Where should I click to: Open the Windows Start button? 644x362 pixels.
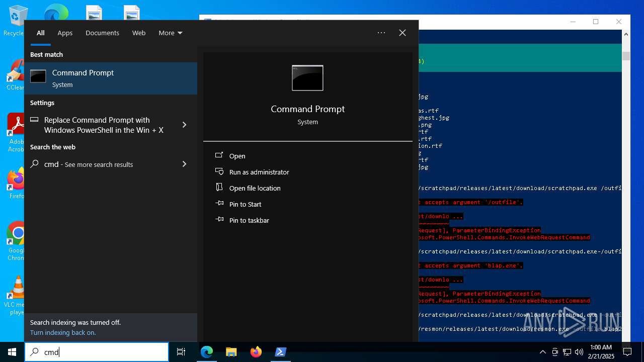coord(12,352)
